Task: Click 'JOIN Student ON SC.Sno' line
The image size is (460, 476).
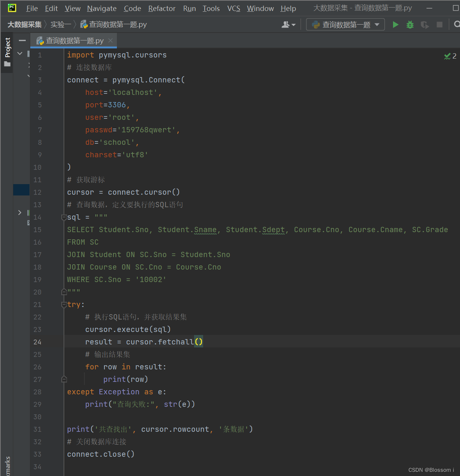Action: click(x=149, y=254)
